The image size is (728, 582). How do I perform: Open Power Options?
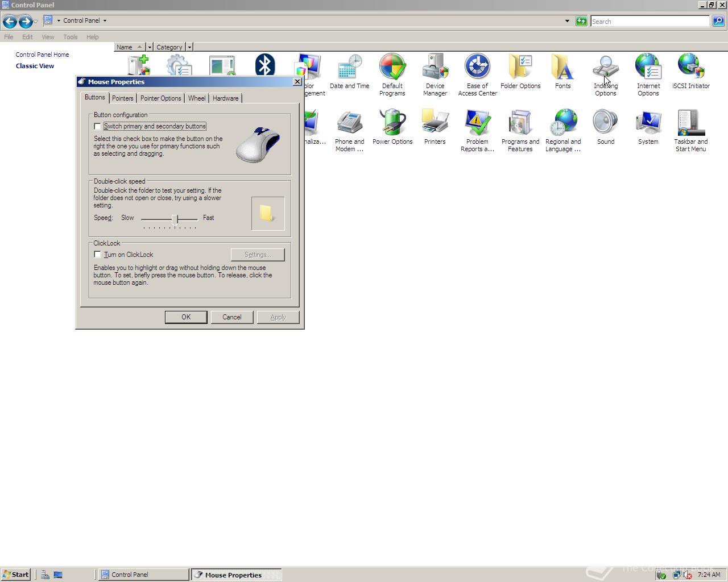(392, 128)
